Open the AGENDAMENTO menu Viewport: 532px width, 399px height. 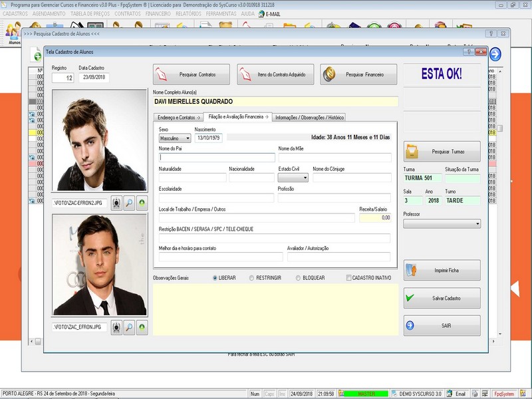point(49,14)
